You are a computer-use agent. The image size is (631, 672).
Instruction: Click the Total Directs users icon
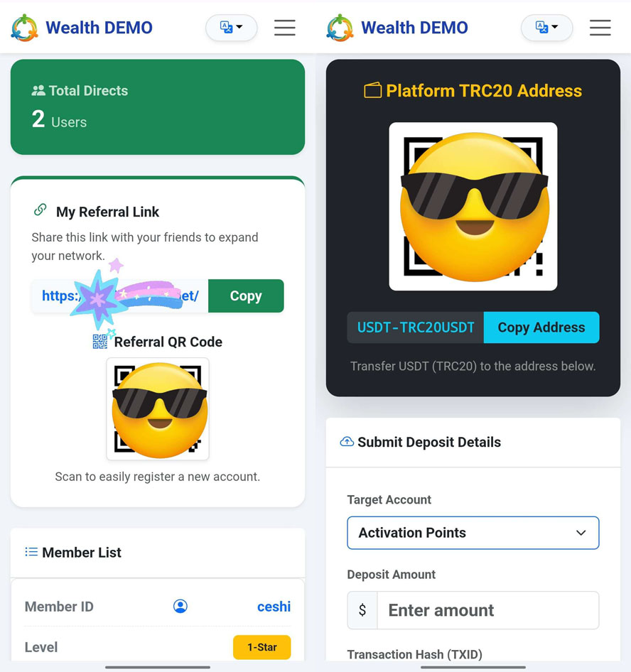click(x=38, y=90)
